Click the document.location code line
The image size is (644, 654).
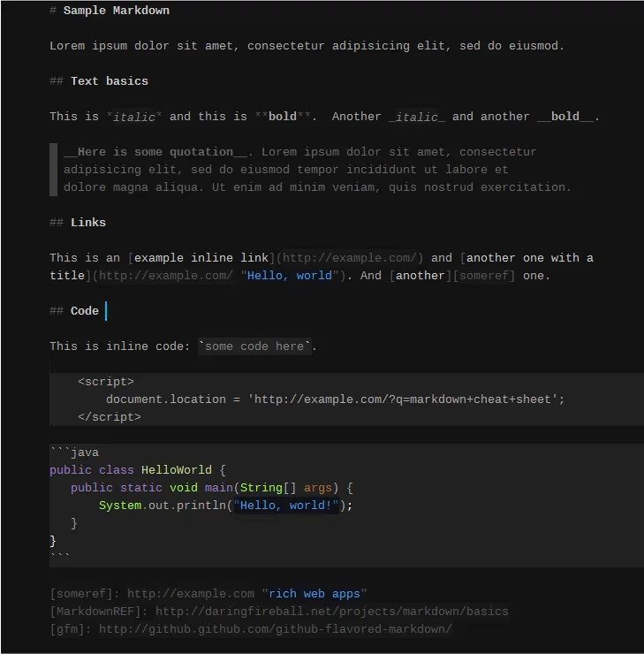pos(334,399)
